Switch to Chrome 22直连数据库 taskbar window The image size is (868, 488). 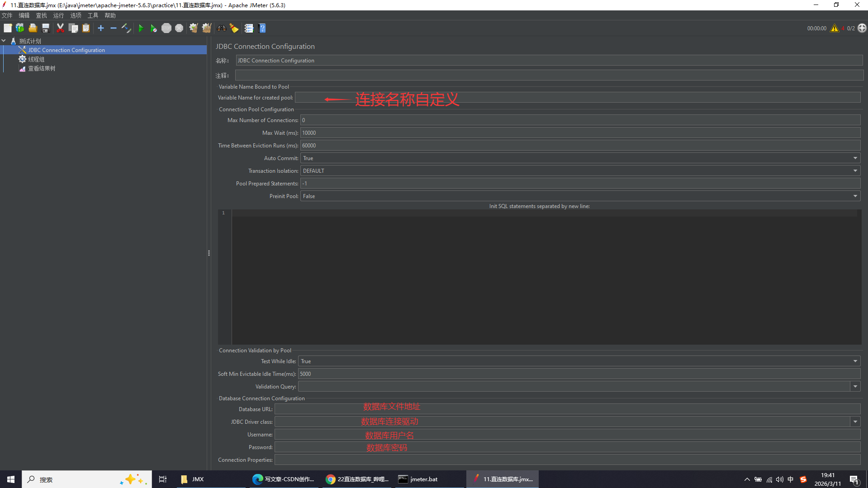pos(357,479)
